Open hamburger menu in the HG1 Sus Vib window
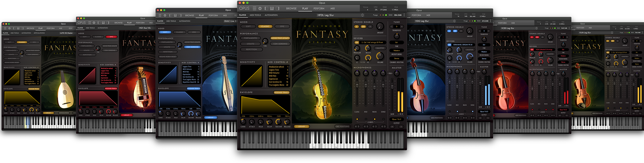This screenshot has width=644, height=163. click(x=90, y=23)
